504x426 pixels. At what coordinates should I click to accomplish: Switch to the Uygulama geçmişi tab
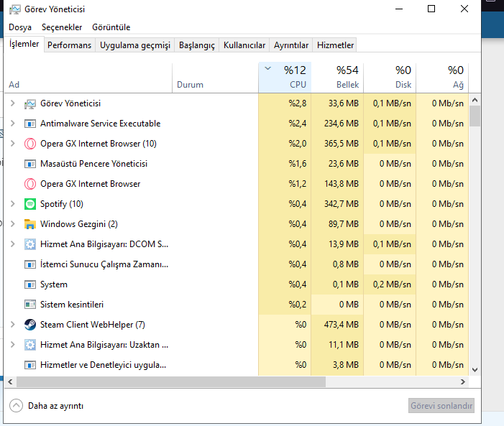(x=135, y=45)
